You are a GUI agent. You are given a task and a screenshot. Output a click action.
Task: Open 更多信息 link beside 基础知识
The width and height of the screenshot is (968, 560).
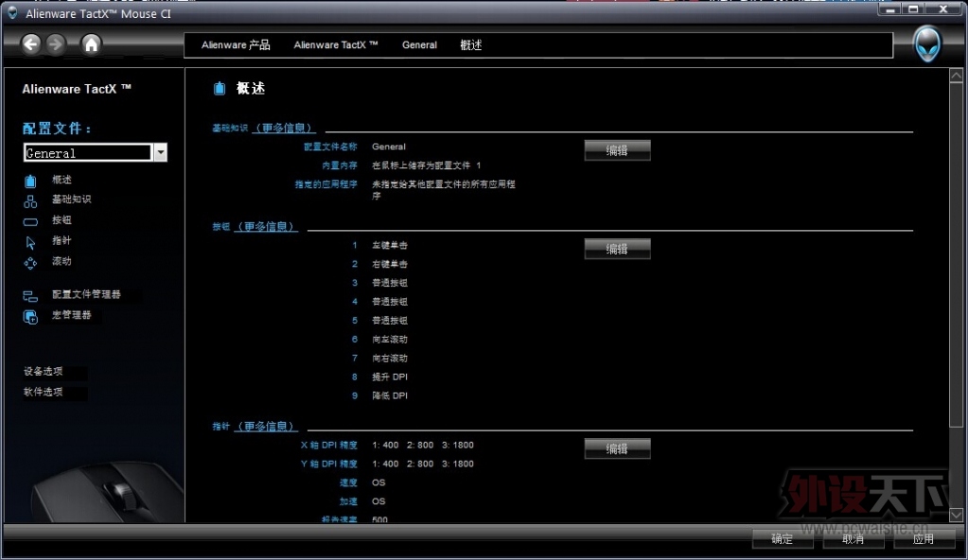pos(284,128)
